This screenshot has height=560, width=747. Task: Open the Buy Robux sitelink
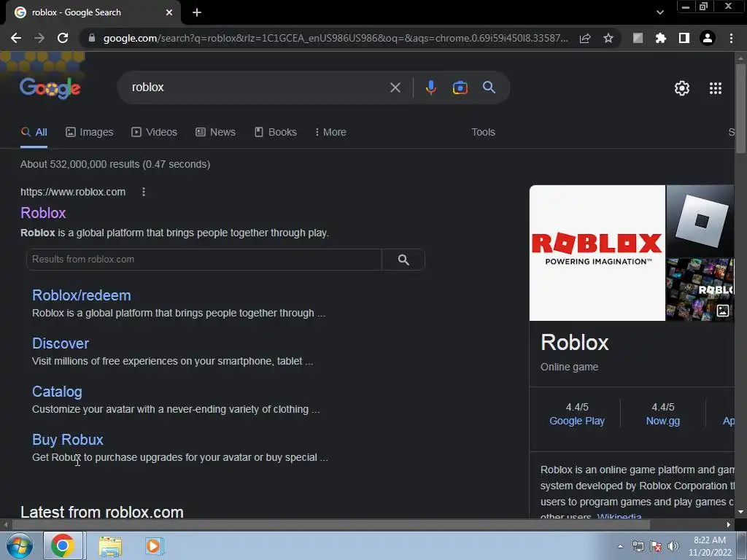coord(68,440)
